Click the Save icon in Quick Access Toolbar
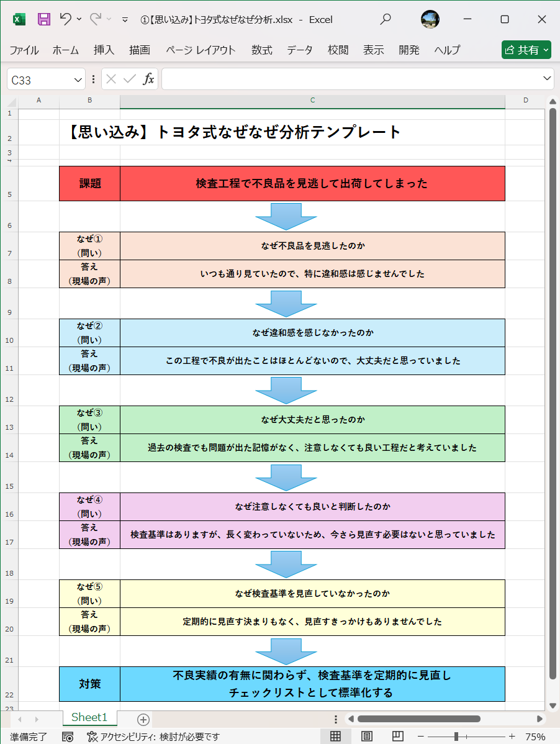Viewport: 560px width, 744px height. click(x=43, y=19)
